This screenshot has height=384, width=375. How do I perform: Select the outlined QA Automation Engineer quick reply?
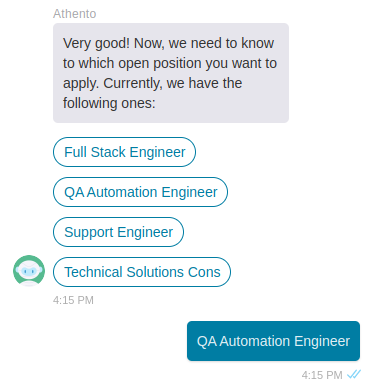[x=140, y=192]
